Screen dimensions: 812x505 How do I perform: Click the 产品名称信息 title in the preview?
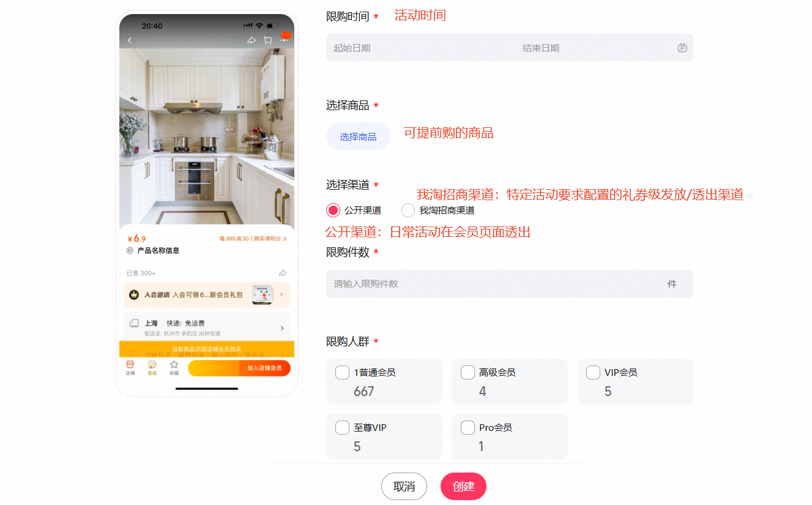[158, 251]
